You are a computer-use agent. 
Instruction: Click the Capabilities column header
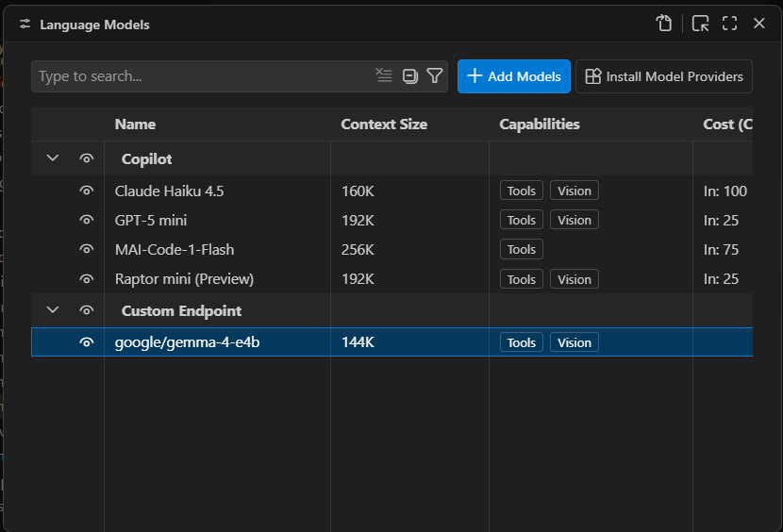tap(540, 125)
